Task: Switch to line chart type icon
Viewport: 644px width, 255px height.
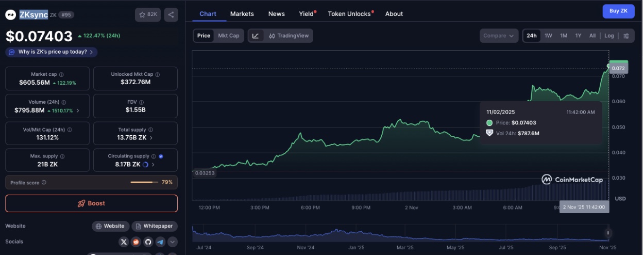Action: (x=256, y=36)
